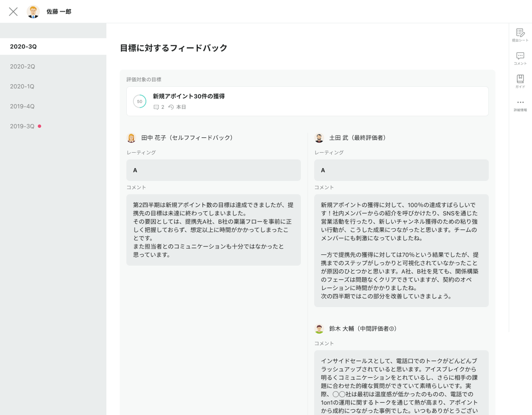Click 田中 花子 rating field showing A
Image resolution: width=532 pixels, height=415 pixels.
[214, 170]
